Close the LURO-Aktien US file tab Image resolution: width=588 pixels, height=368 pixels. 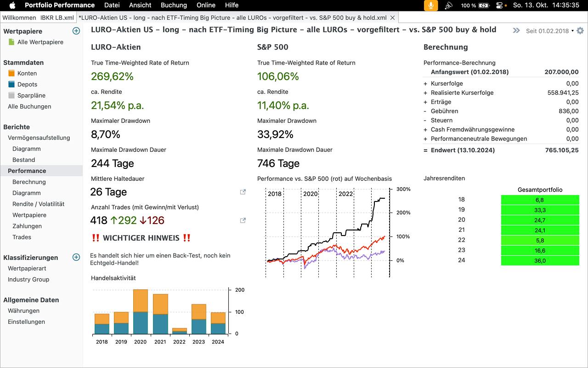[x=392, y=17]
